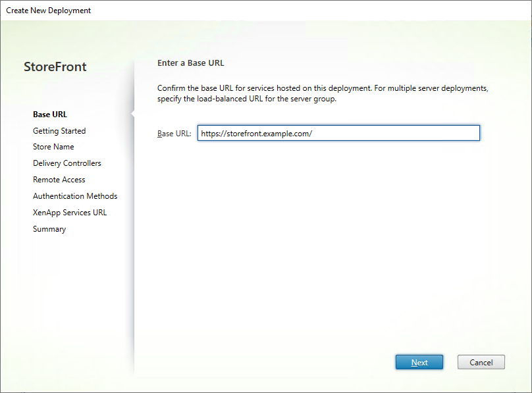Select the XenApp Services URL step
This screenshot has height=393, width=532.
[69, 212]
